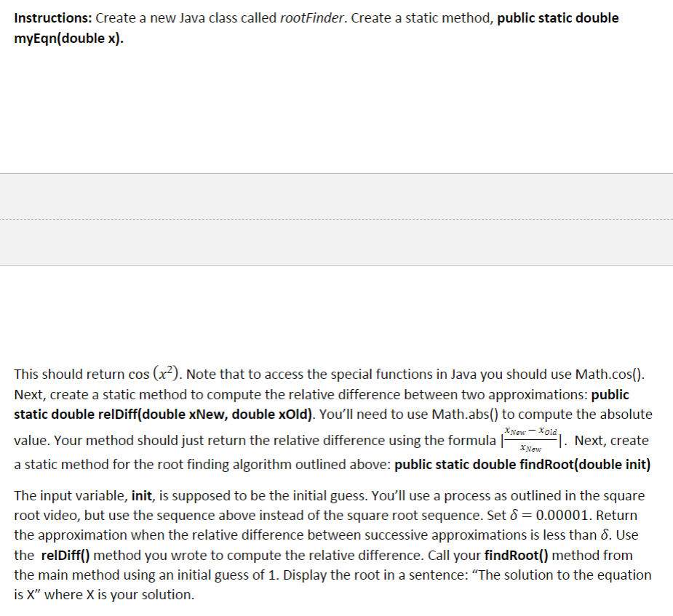The width and height of the screenshot is (673, 616).
Task: Click the gray band below the dashed line
Action: [x=336, y=243]
